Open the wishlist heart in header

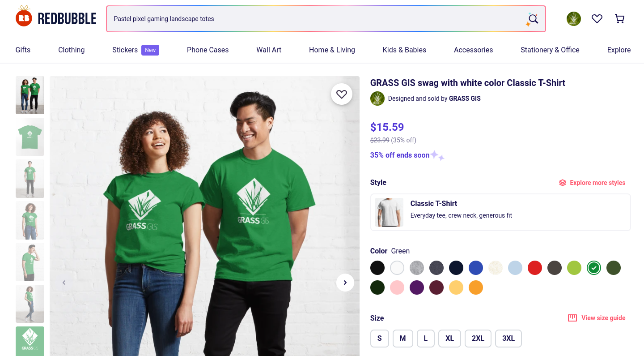click(x=597, y=19)
